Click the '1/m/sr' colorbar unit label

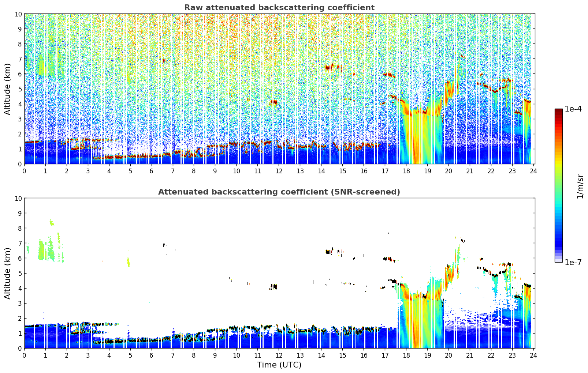[x=580, y=186]
